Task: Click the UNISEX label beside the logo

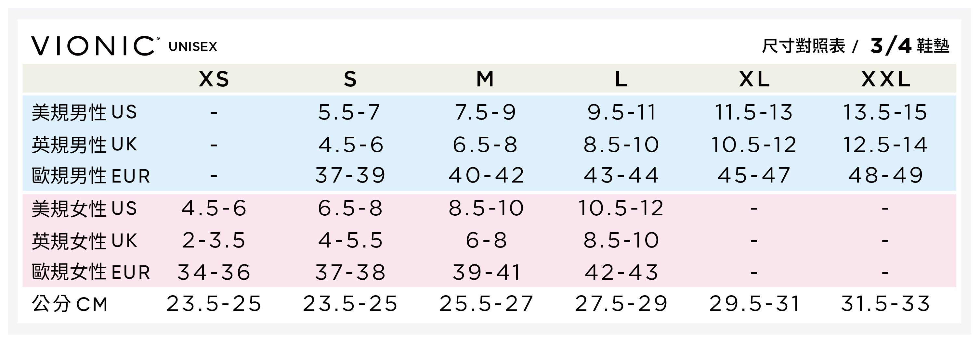Action: (193, 47)
